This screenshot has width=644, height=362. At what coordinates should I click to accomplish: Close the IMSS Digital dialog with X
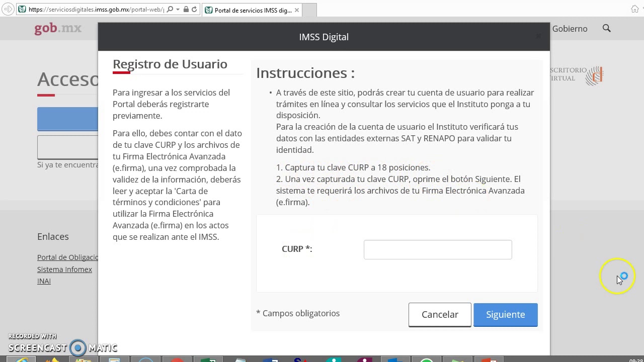538,36
